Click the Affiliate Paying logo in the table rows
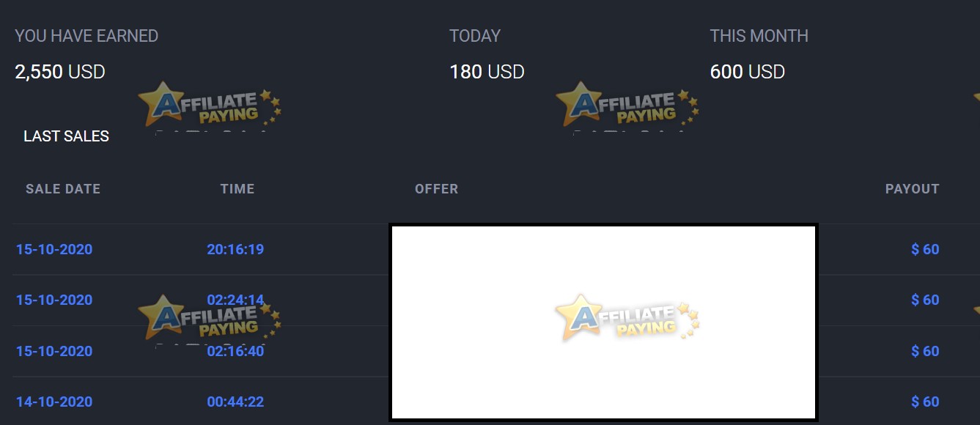Screen dimensions: 980x425 [209, 319]
